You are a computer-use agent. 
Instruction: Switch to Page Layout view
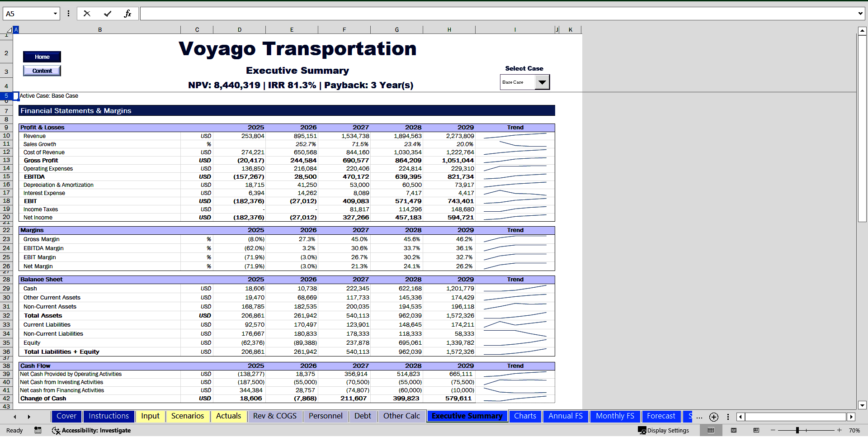point(734,430)
